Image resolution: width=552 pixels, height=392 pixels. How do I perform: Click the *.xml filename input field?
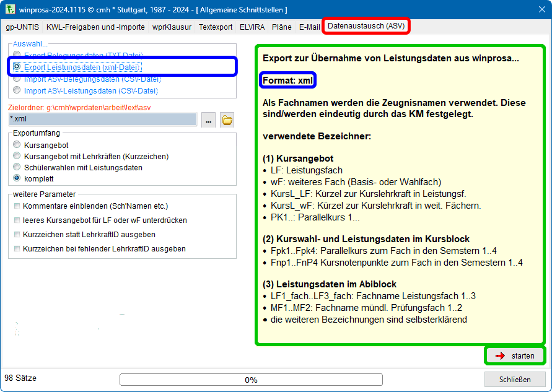(x=102, y=120)
